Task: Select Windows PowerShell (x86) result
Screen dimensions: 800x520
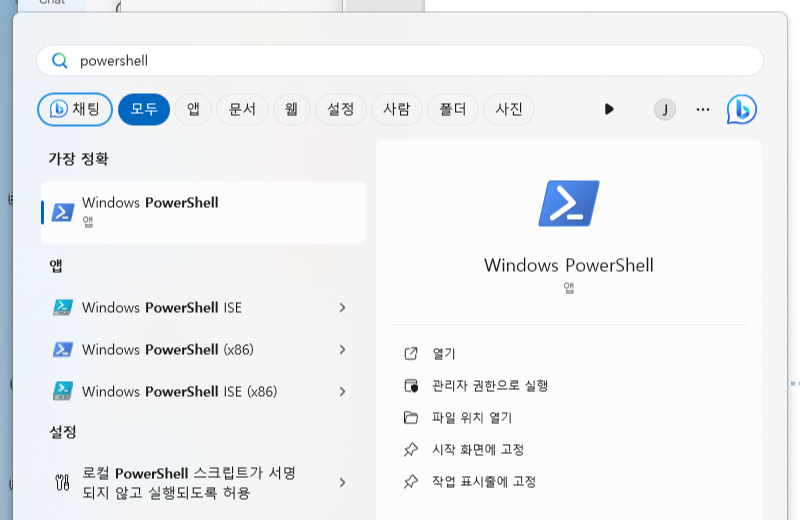Action: point(203,350)
